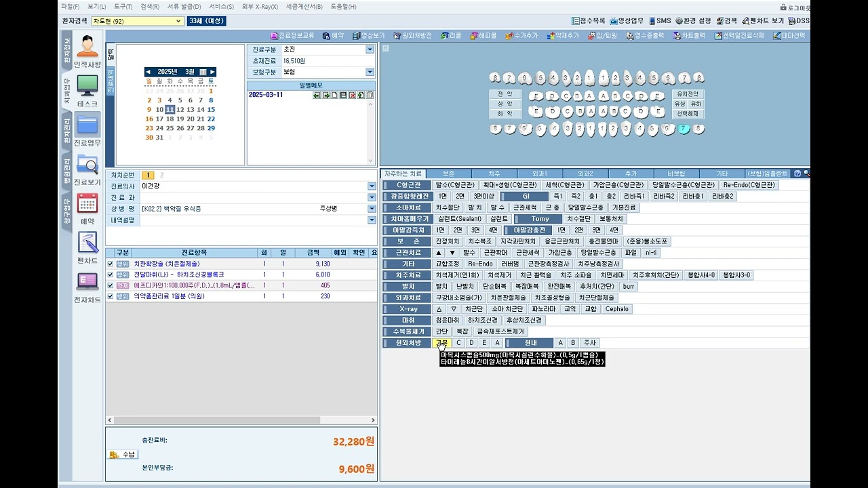Switch to the 보존 treatment tab
Image resolution: width=868 pixels, height=488 pixels.
pyautogui.click(x=448, y=174)
